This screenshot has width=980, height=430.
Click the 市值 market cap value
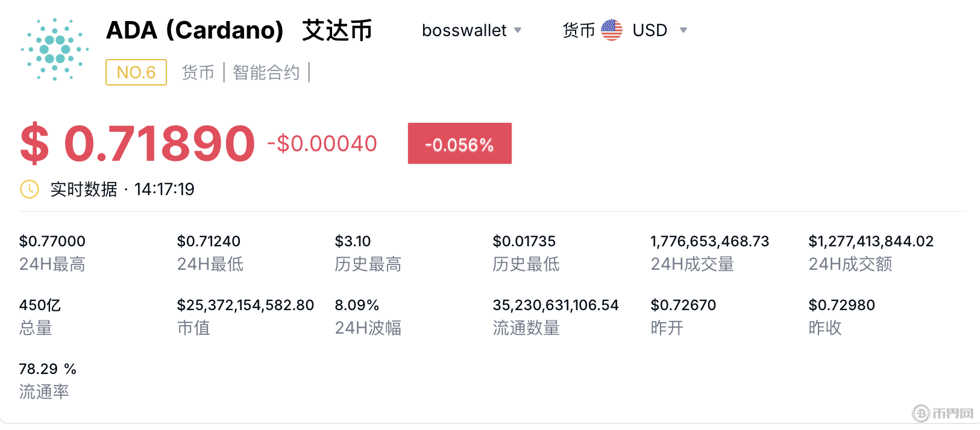coord(245,305)
